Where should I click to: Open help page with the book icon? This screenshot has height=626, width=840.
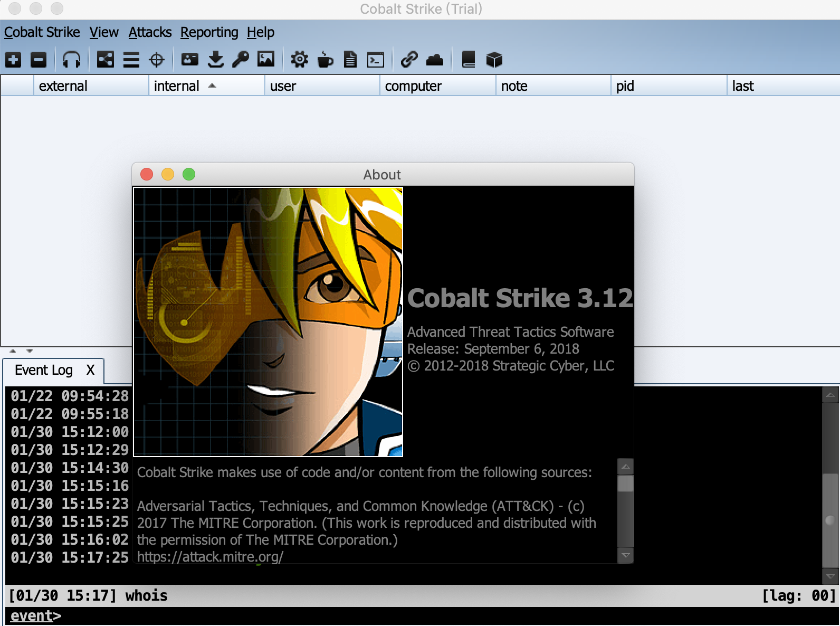click(469, 60)
